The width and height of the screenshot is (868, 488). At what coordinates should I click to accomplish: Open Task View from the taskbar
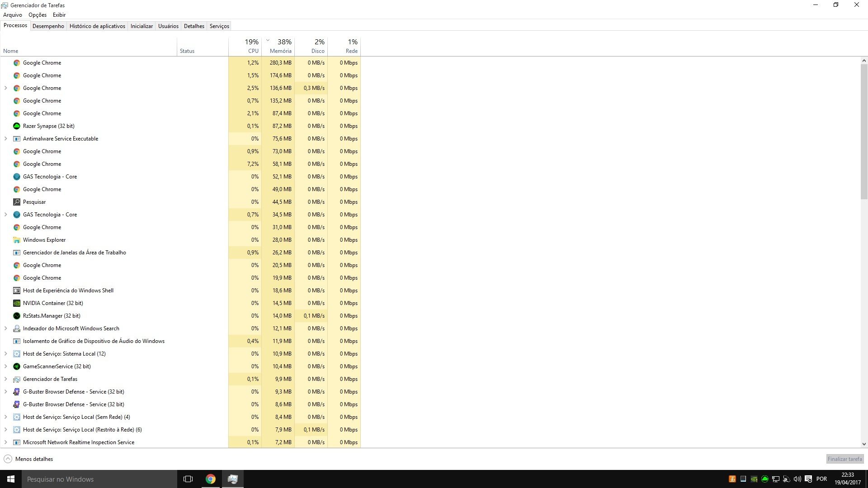pyautogui.click(x=188, y=479)
